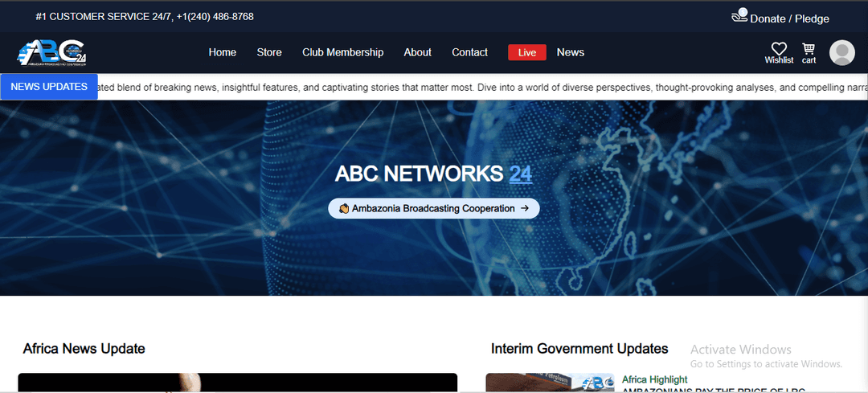
Task: Click the underlined 24 link in heading
Action: [520, 174]
